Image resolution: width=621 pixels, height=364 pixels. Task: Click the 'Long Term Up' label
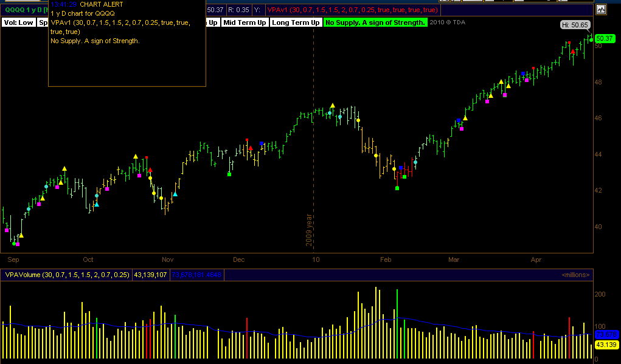296,22
